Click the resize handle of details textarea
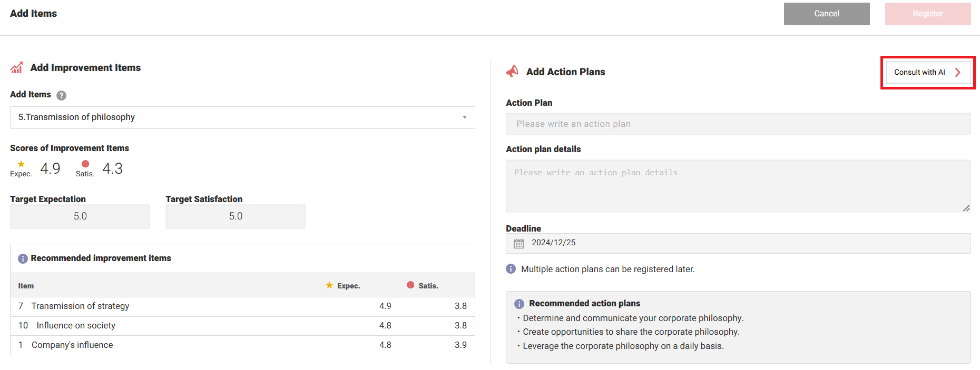This screenshot has height=370, width=980. [966, 209]
